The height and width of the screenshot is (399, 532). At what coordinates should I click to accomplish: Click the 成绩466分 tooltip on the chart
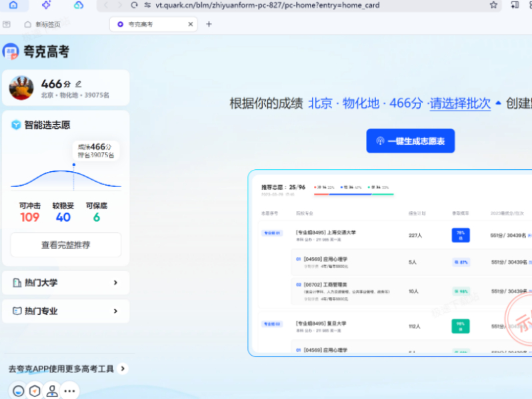click(96, 151)
